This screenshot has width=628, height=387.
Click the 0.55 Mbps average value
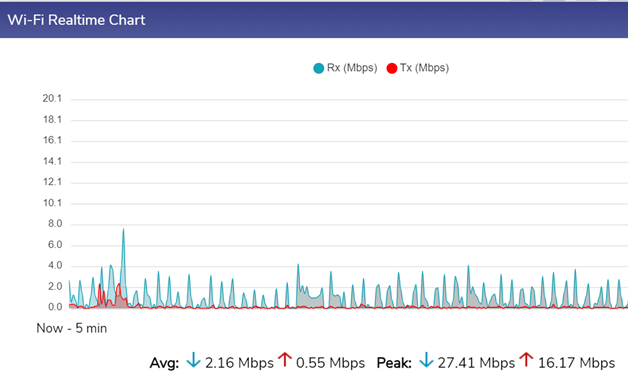(x=330, y=363)
